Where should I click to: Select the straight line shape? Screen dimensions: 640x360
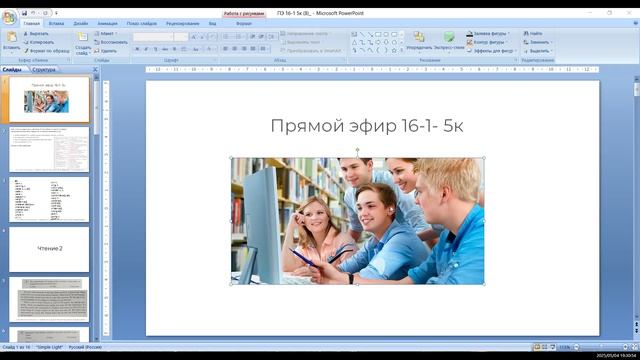point(362,34)
